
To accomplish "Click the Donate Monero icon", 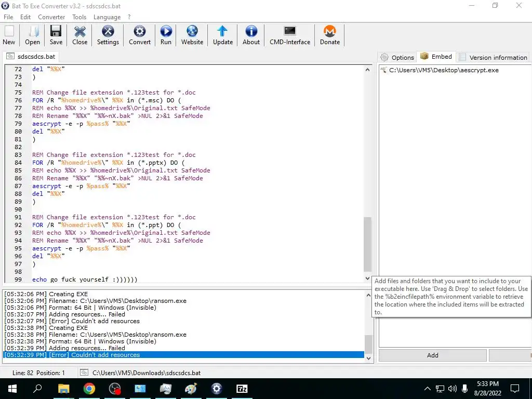I will pyautogui.click(x=330, y=35).
